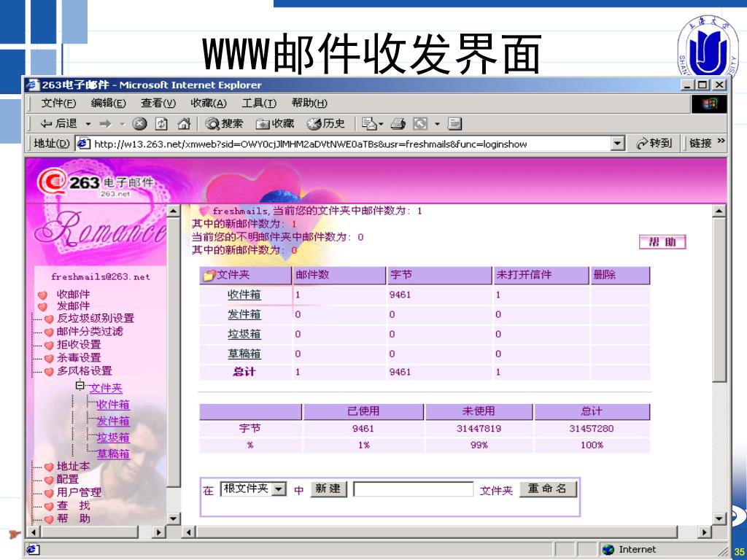
Task: Click the sidebar vertical scrollbar up arrow
Action: point(174,211)
